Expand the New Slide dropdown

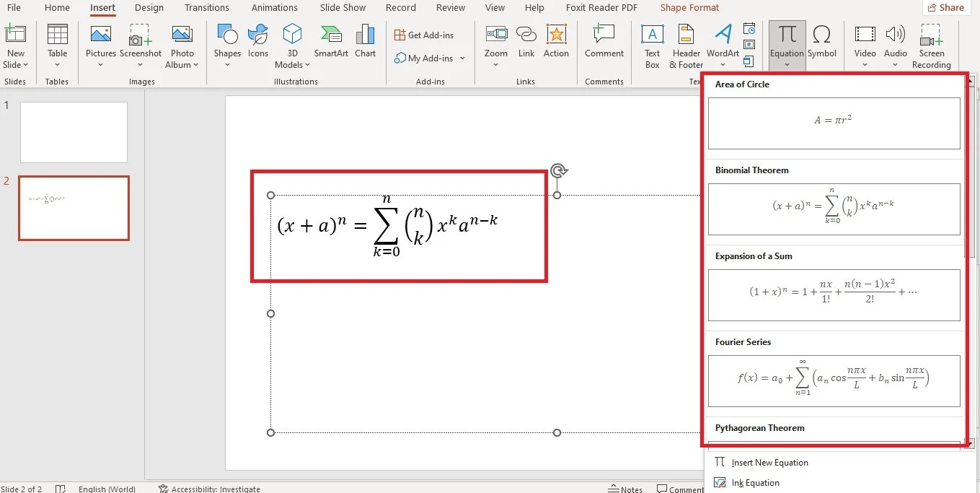tap(15, 64)
